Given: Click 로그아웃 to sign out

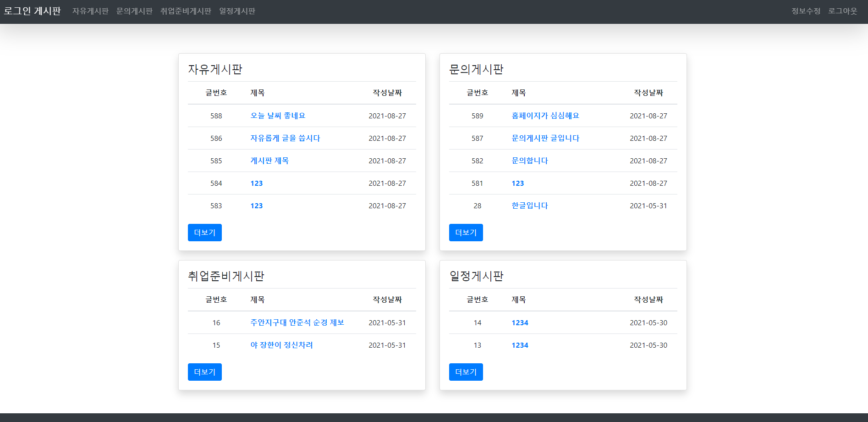Looking at the screenshot, I should point(843,11).
